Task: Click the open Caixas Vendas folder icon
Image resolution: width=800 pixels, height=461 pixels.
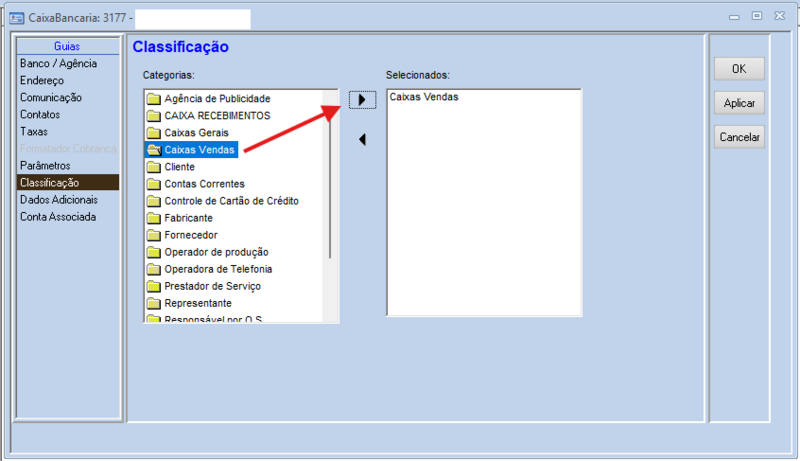Action: click(x=154, y=150)
